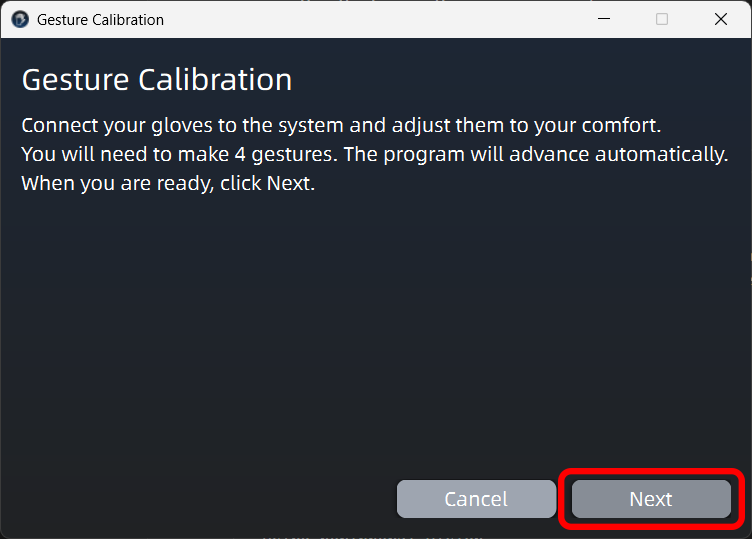Image resolution: width=752 pixels, height=539 pixels.
Task: Click the word 'automatically' in the instructions
Action: point(661,154)
